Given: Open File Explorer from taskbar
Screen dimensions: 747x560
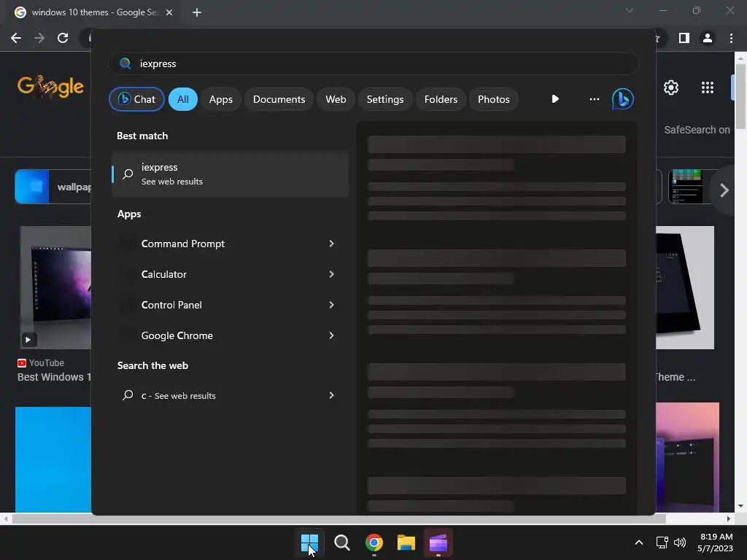Looking at the screenshot, I should coord(406,542).
